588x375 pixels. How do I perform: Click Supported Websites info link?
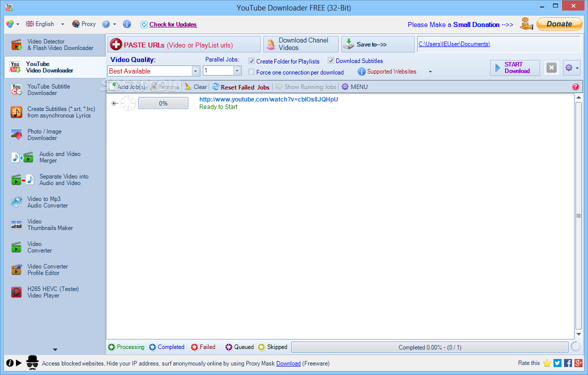tap(387, 71)
